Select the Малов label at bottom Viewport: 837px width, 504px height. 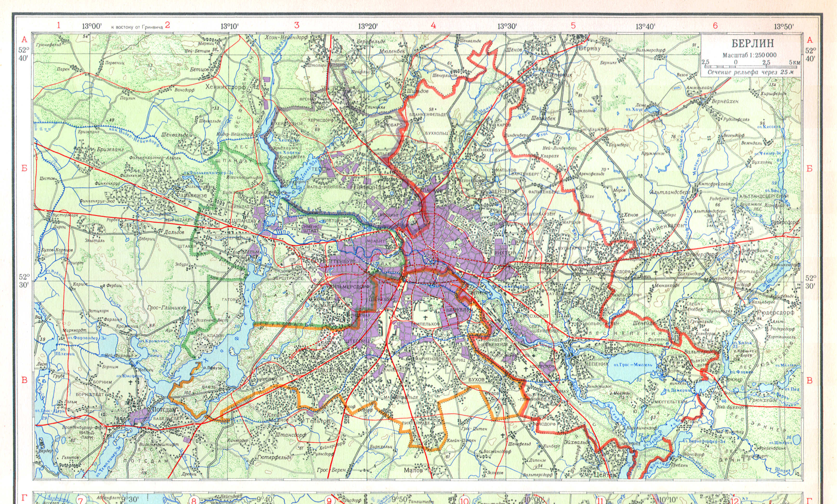[x=413, y=470]
